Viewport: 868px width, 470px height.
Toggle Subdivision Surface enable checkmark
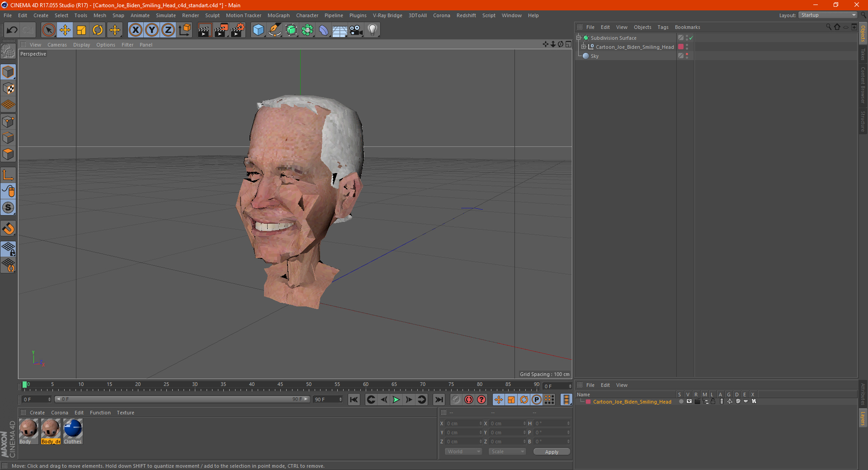[x=691, y=38]
